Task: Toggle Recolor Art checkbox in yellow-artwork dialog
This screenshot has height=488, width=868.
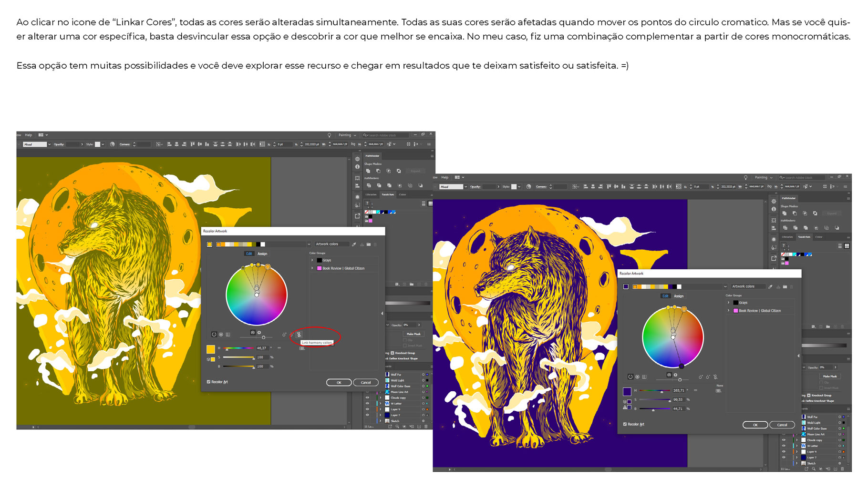Action: [208, 382]
